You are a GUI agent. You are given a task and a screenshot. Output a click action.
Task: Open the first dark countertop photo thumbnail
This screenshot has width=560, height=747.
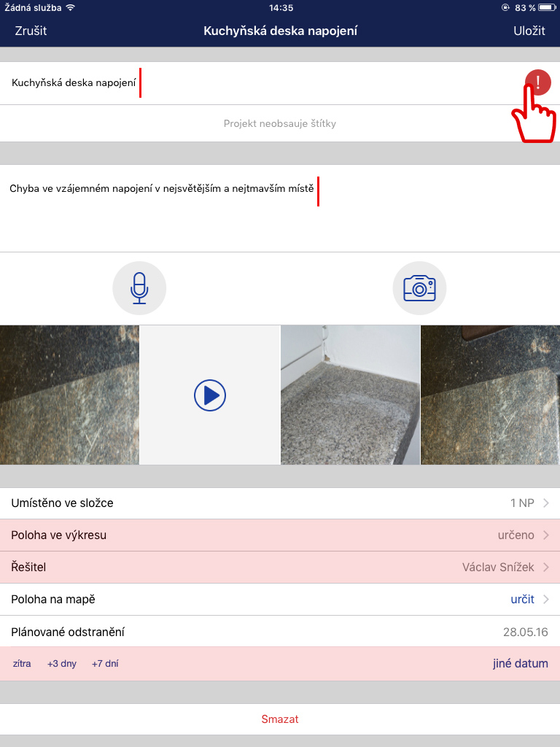click(69, 395)
